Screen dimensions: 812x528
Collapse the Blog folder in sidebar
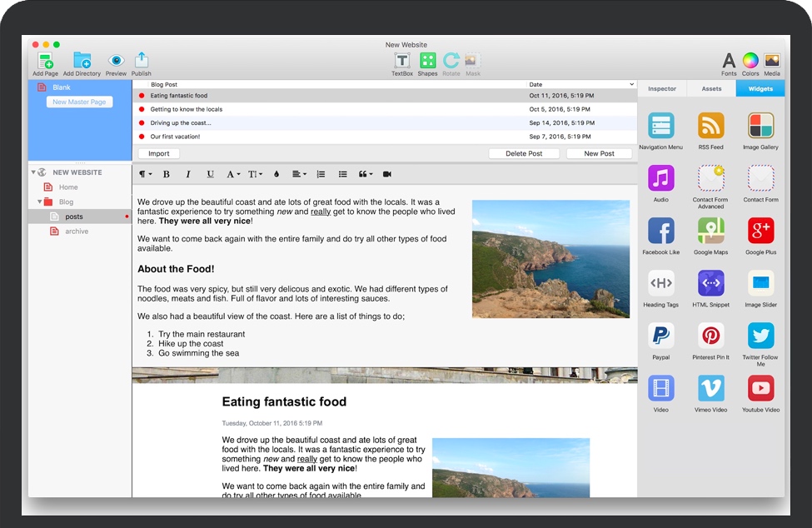click(x=39, y=202)
